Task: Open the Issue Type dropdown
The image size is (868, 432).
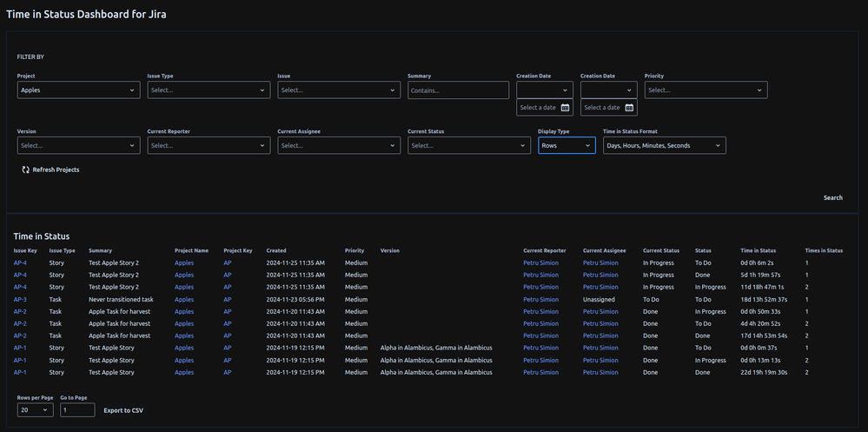Action: 209,90
